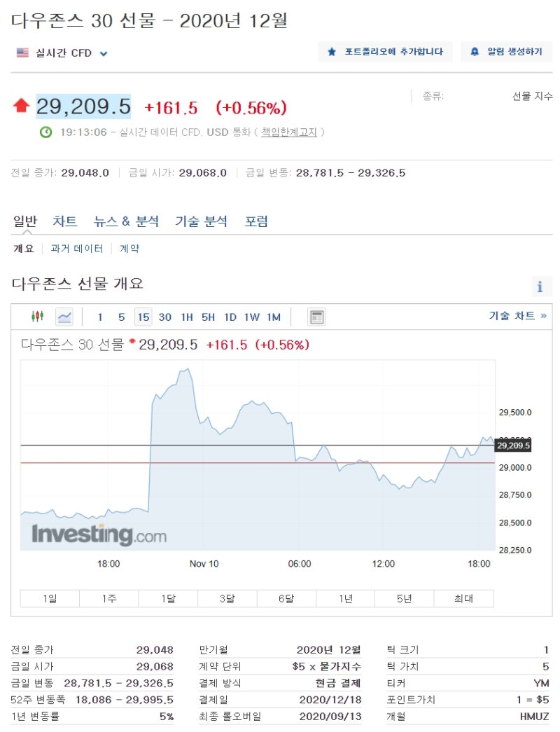Screen dimensions: 560x732
Task: Click the bell icon for alert creation
Action: [475, 52]
